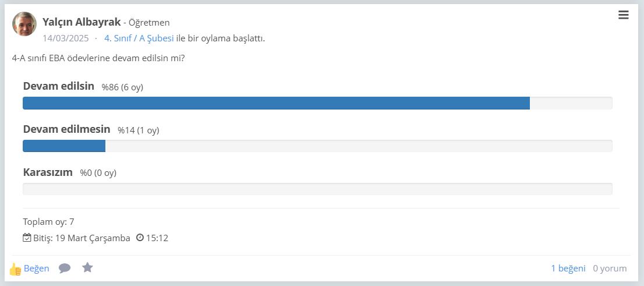Click the thumbs-up like icon
This screenshot has width=644, height=286.
15,269
